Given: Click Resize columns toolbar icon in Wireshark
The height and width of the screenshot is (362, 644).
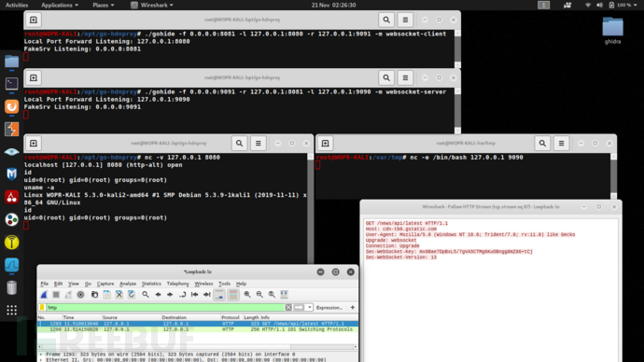Looking at the screenshot, I should (285, 295).
